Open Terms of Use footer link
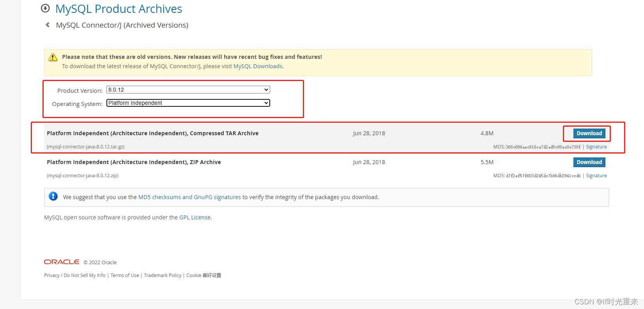The width and height of the screenshot is (644, 309). point(125,275)
